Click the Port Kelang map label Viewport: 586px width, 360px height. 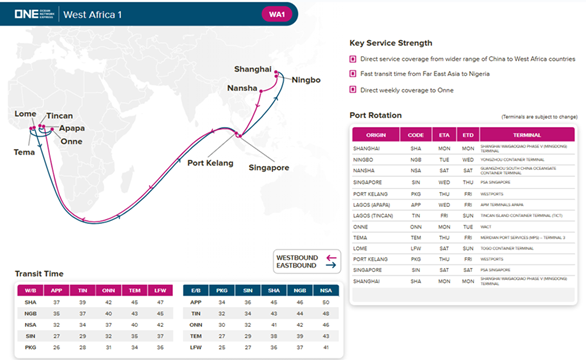pos(210,163)
